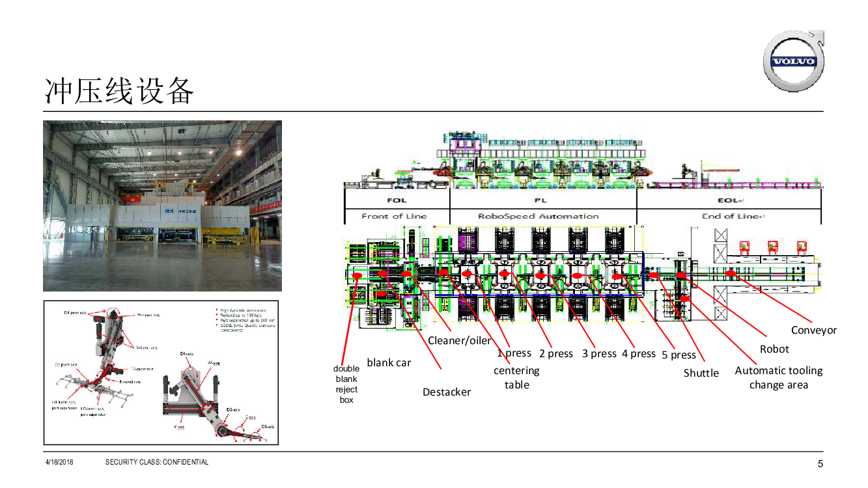Select the FOL header cell
868x488 pixels.
click(x=397, y=200)
